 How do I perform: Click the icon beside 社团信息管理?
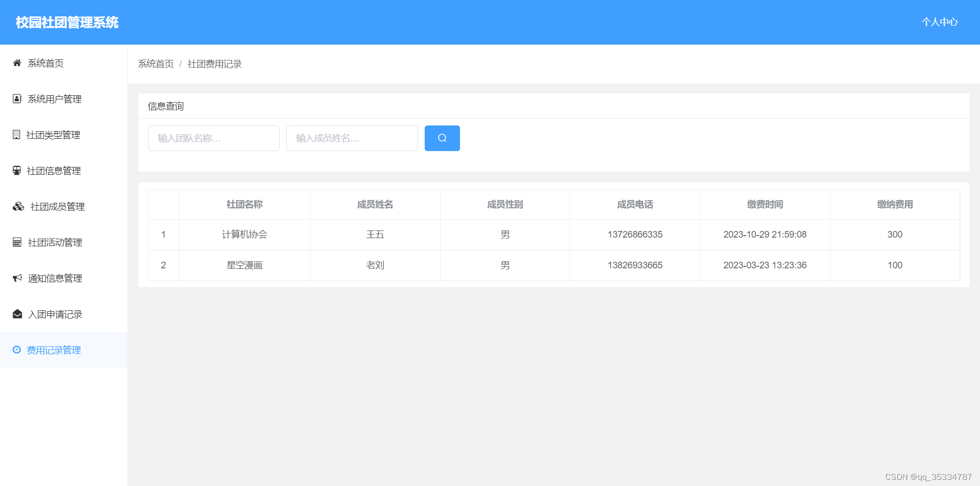pos(17,171)
